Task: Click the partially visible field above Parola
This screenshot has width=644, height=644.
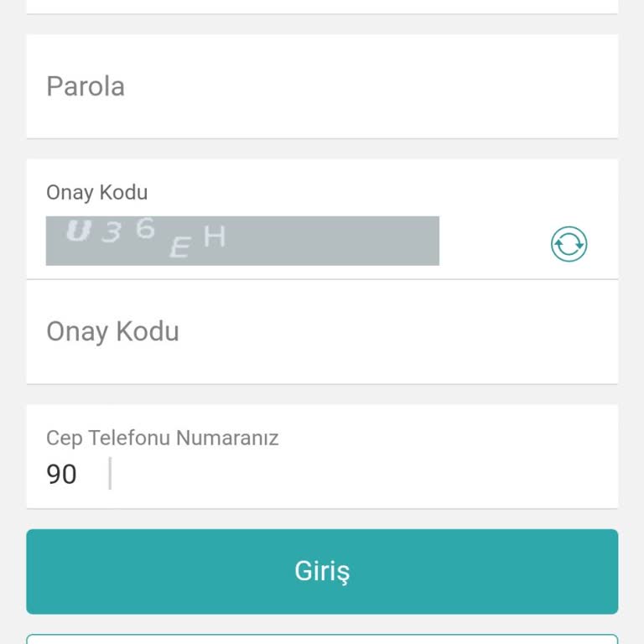Action: tap(322, 6)
